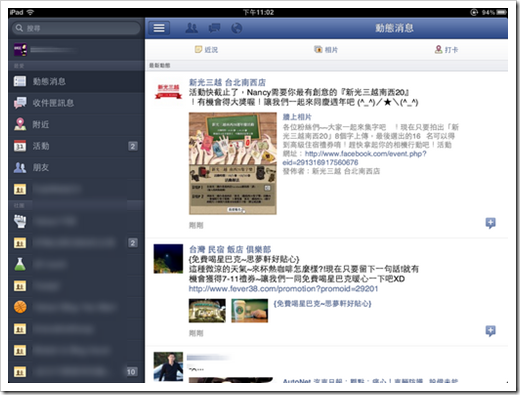
Task: Select 動態消息 in the sidebar
Action: pyautogui.click(x=77, y=81)
